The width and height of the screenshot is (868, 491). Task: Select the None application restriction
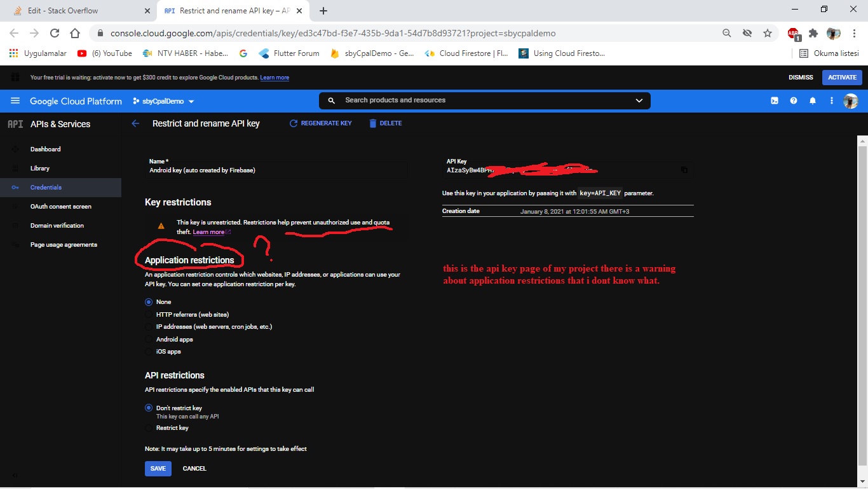tap(149, 302)
